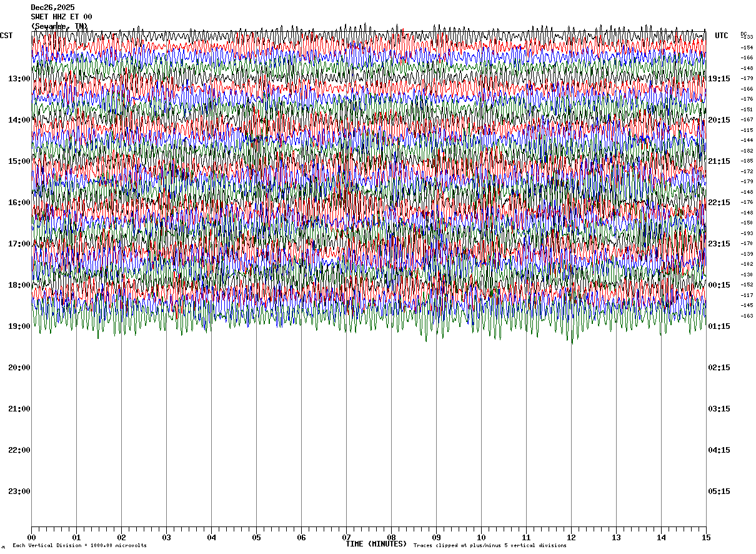Click the 19:15 UTC time label
756x554 pixels.
(x=719, y=79)
